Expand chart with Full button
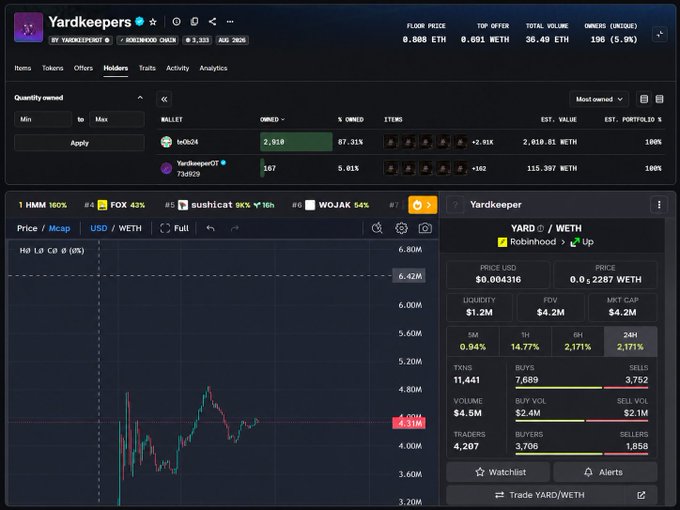Screen dimensions: 680x510 pyautogui.click(x=174, y=228)
